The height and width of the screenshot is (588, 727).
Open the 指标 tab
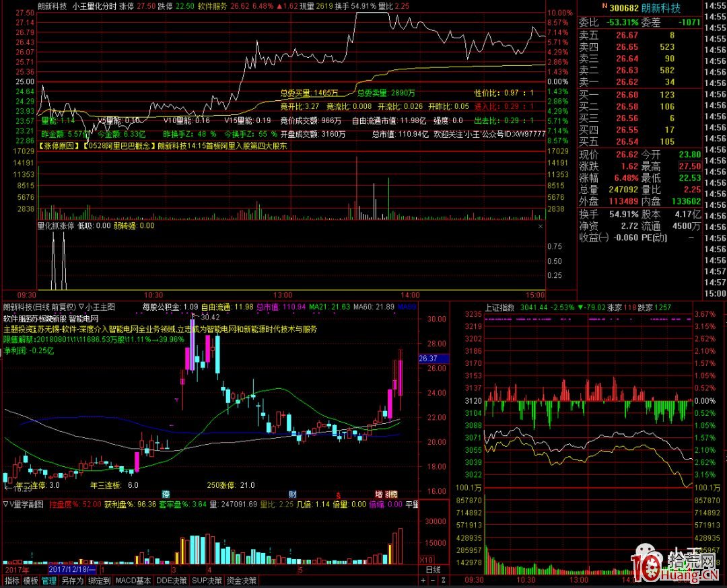11,581
